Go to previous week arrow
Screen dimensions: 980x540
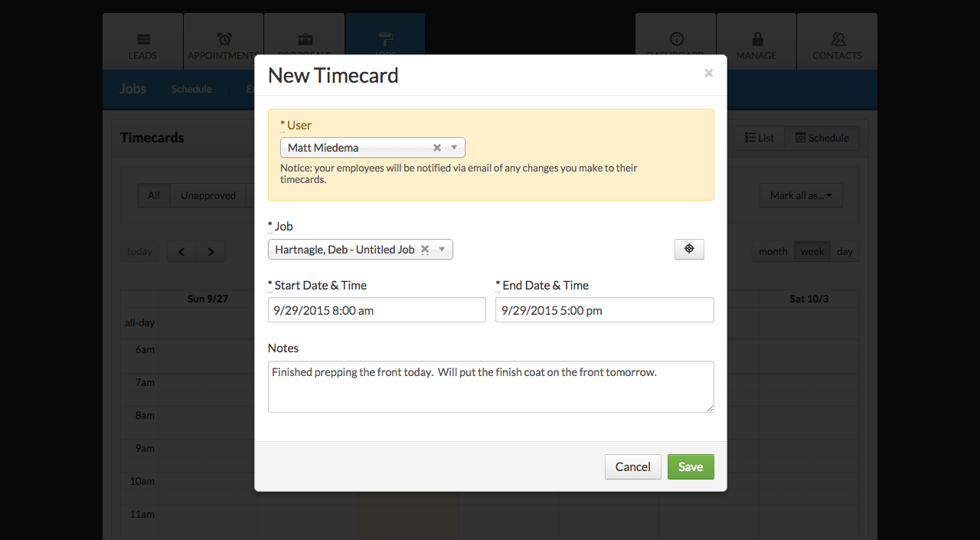(x=182, y=251)
